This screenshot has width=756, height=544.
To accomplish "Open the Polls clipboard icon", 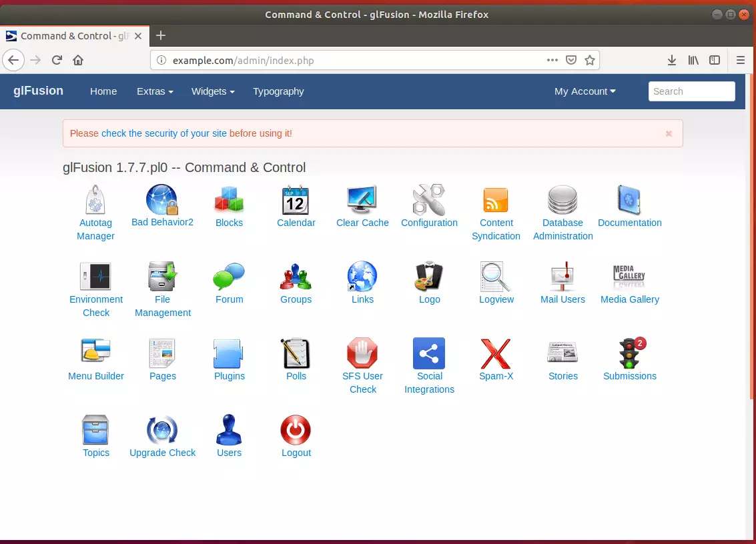I will click(296, 353).
